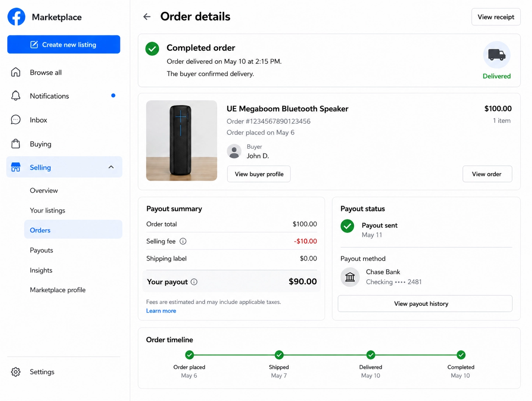Open Notifications in the sidebar

tap(64, 96)
